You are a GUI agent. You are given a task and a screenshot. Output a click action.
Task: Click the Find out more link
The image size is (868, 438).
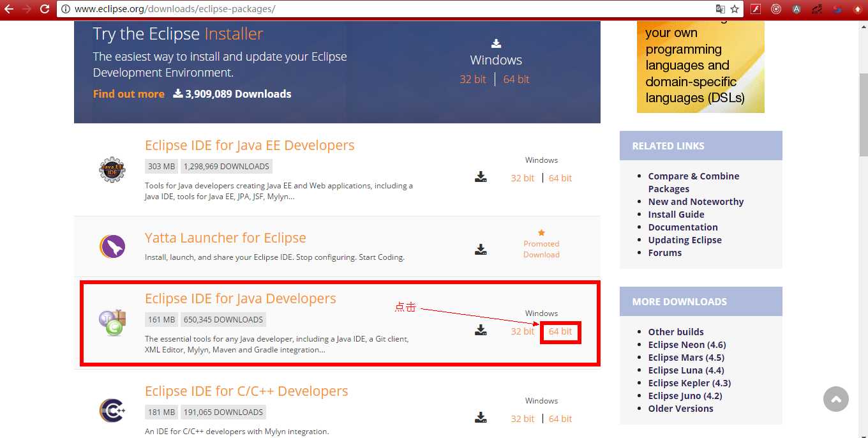129,94
